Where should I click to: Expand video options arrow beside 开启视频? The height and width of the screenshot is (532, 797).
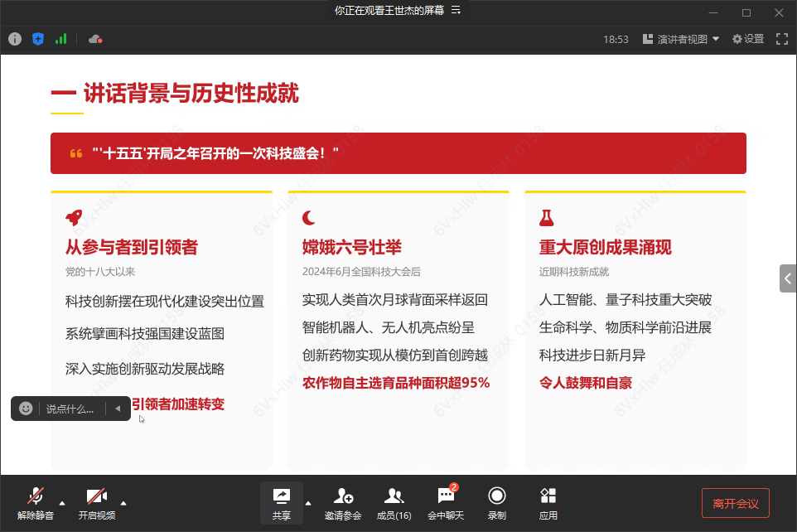click(123, 503)
